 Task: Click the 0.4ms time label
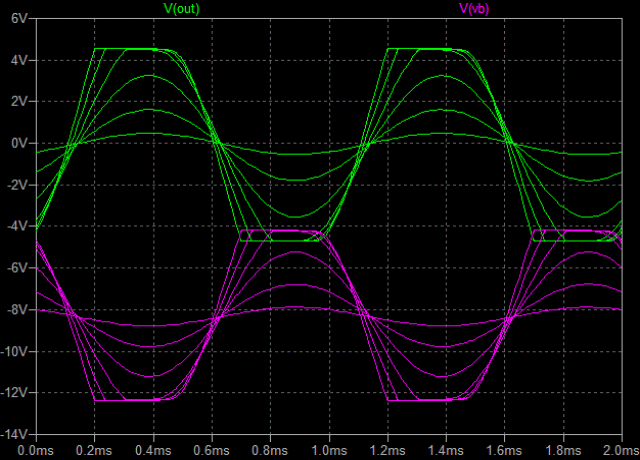coord(153,451)
